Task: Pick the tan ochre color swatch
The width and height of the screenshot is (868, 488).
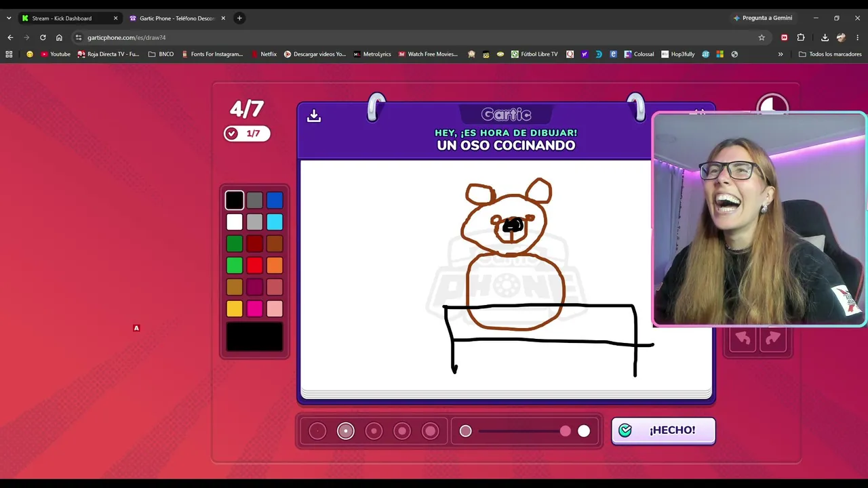Action: (x=235, y=287)
